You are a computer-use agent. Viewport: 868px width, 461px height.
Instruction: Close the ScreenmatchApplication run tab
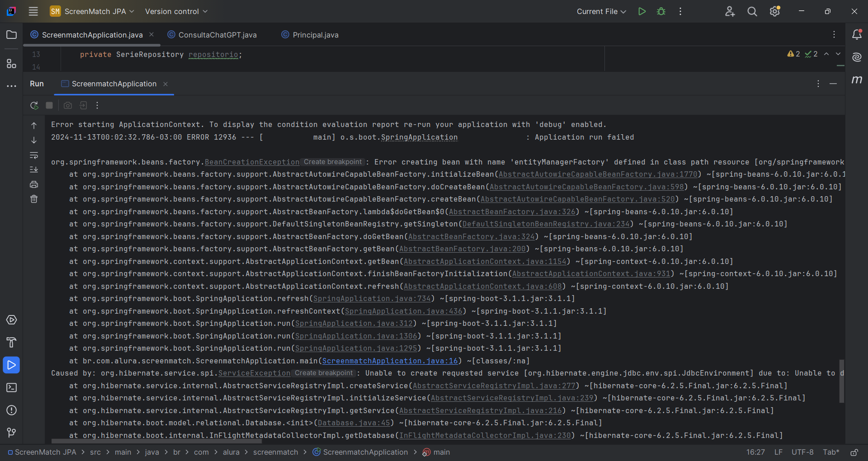click(x=165, y=84)
